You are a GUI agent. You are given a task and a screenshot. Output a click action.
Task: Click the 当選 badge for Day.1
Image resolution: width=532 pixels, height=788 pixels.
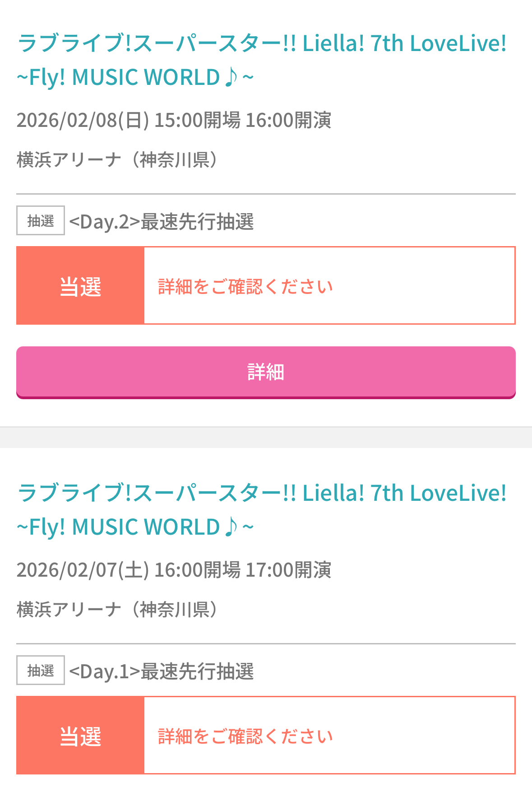(80, 736)
